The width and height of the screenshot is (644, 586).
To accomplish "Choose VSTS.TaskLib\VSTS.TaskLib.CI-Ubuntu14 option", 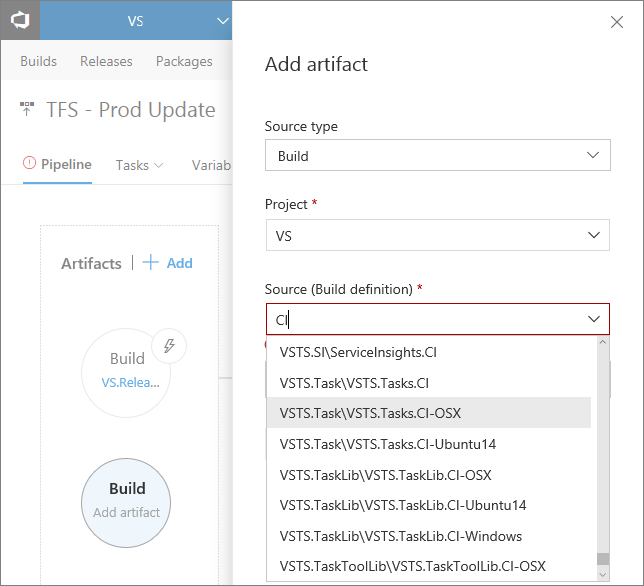I will (429, 505).
